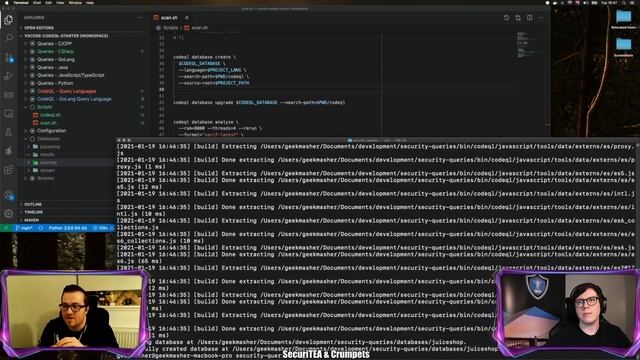640x360 pixels.
Task: Open the Apple menu
Action: coord(6,2)
